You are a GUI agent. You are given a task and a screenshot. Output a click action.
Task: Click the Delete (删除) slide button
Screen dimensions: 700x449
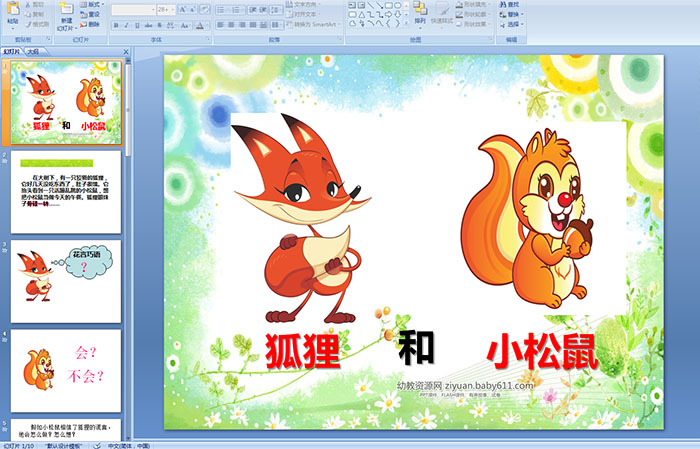(x=90, y=24)
